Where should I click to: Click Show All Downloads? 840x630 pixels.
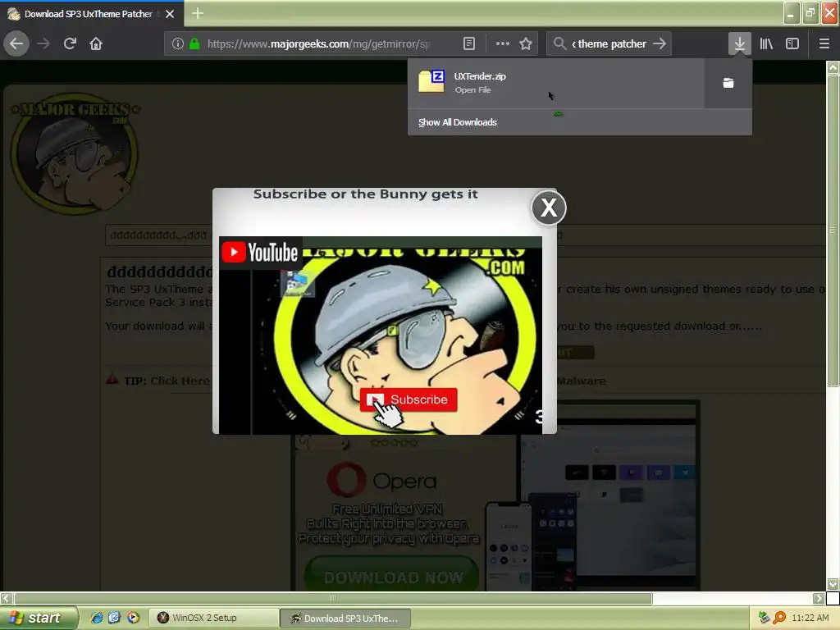pyautogui.click(x=458, y=122)
